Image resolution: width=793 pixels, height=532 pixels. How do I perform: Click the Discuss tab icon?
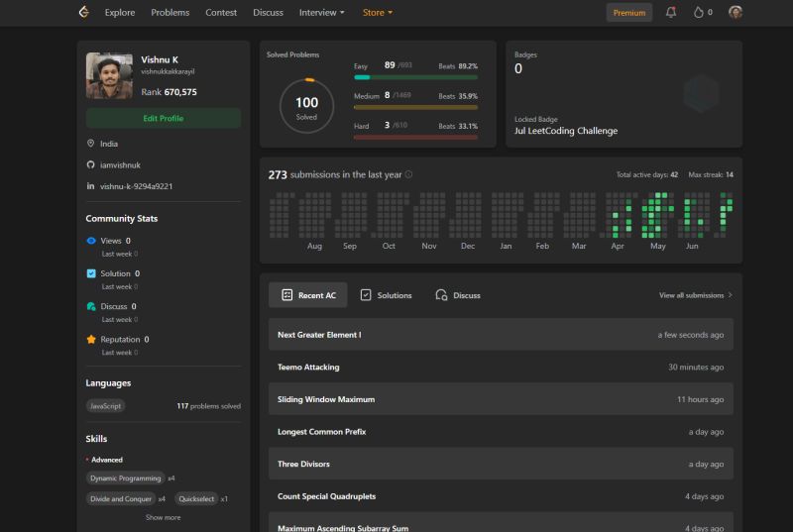441,295
